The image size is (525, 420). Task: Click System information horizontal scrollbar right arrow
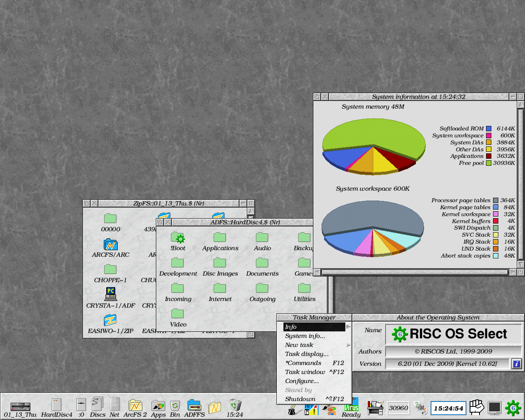[513, 272]
